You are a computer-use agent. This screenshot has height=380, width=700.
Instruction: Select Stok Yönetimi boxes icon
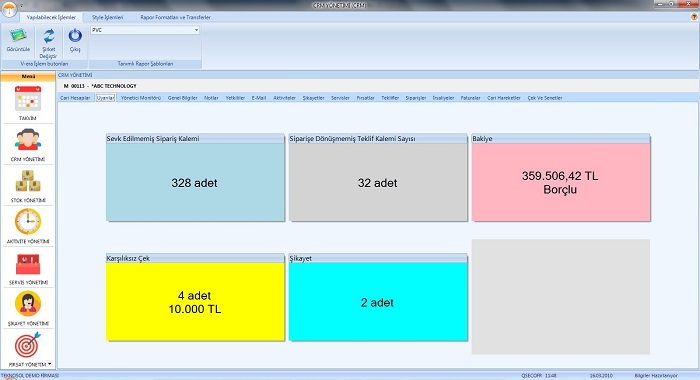coord(28,181)
